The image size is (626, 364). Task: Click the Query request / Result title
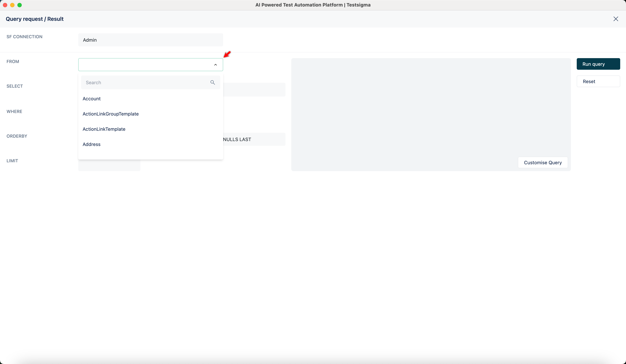35,19
